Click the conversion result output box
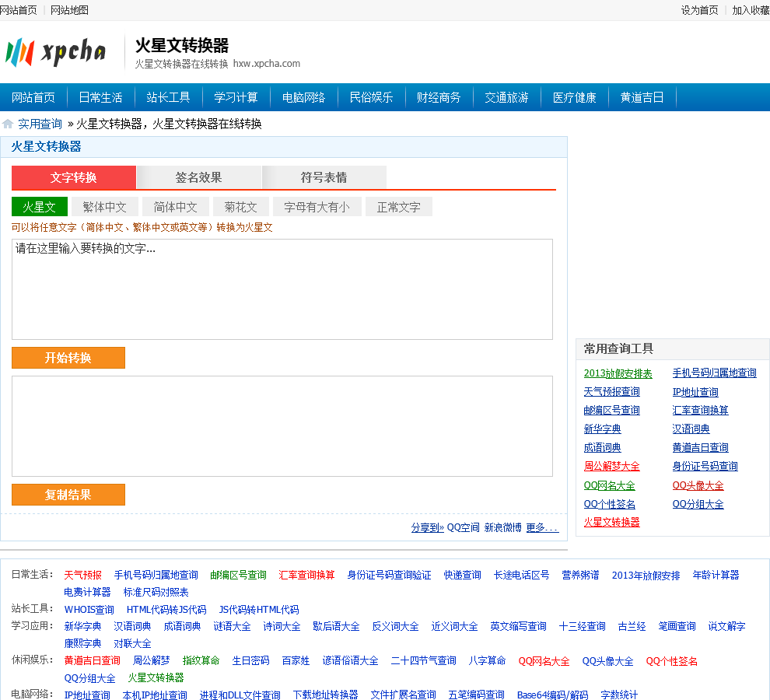Viewport: 770px width, 700px height. tap(282, 426)
